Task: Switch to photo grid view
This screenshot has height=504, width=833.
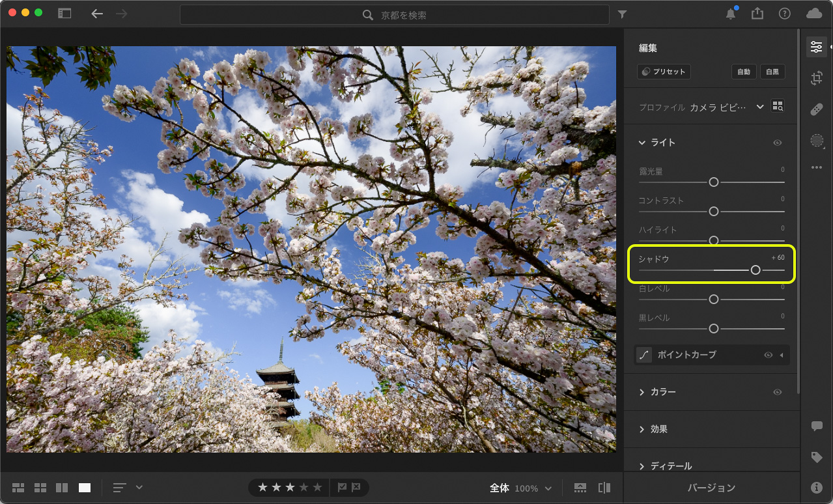Action: [18, 488]
